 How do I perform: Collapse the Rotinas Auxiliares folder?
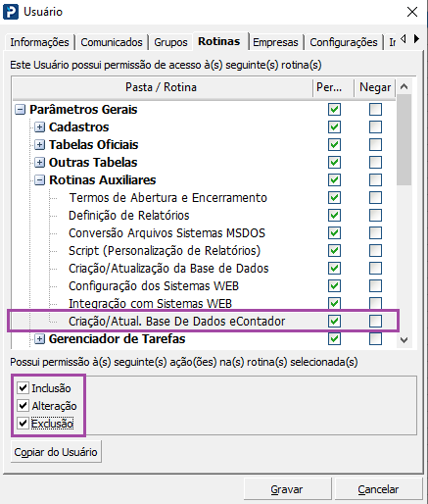tap(39, 179)
